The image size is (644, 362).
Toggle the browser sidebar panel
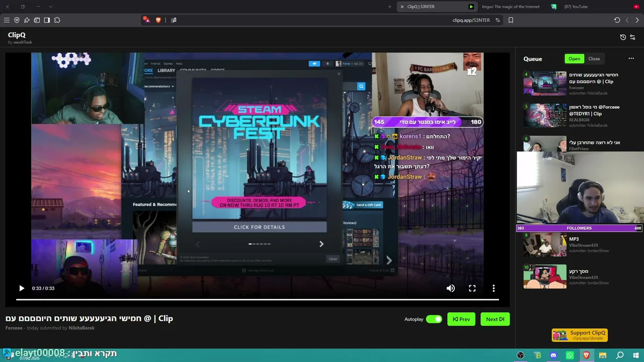point(47,20)
